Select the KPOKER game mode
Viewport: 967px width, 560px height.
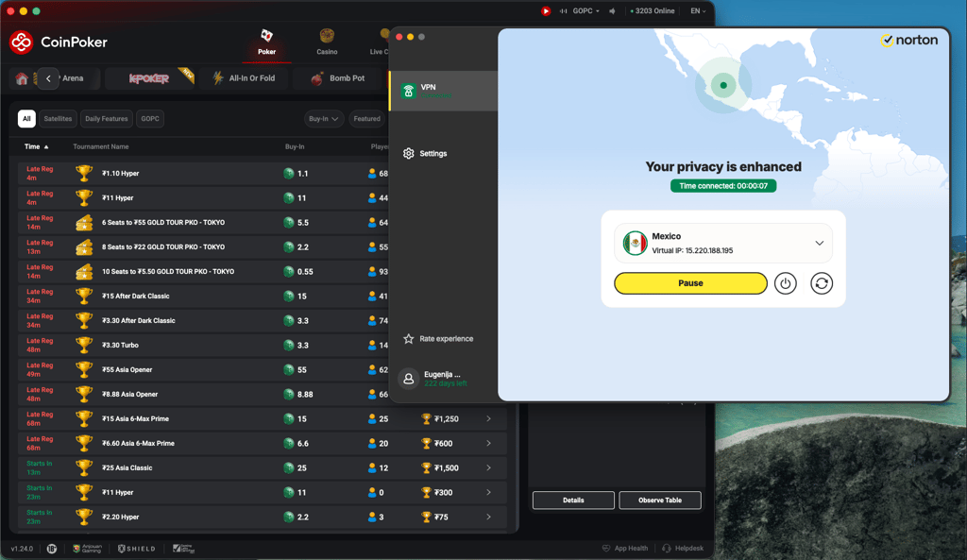(x=148, y=78)
